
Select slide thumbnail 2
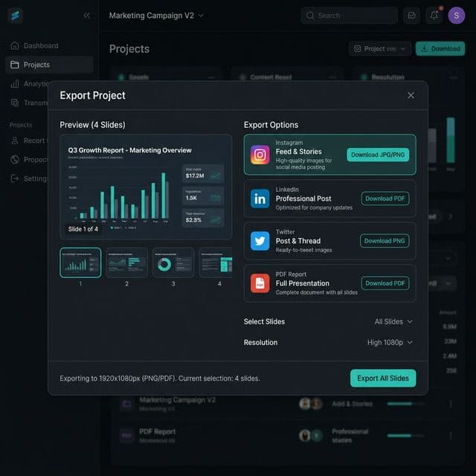(127, 263)
